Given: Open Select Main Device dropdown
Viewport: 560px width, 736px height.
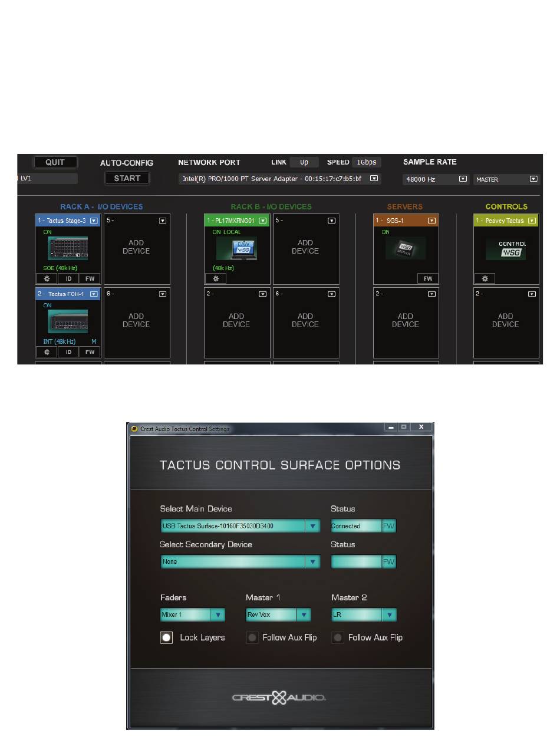Looking at the screenshot, I should [x=312, y=526].
